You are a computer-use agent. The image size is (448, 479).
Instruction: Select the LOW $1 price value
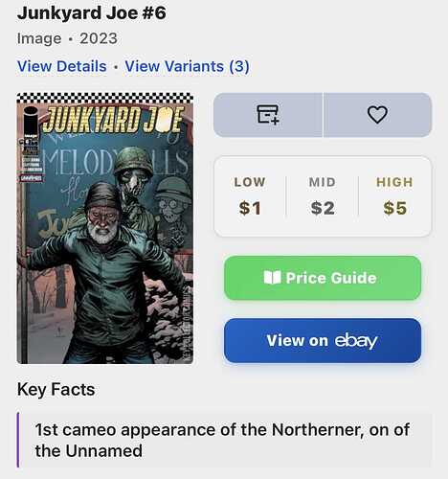[x=250, y=208]
